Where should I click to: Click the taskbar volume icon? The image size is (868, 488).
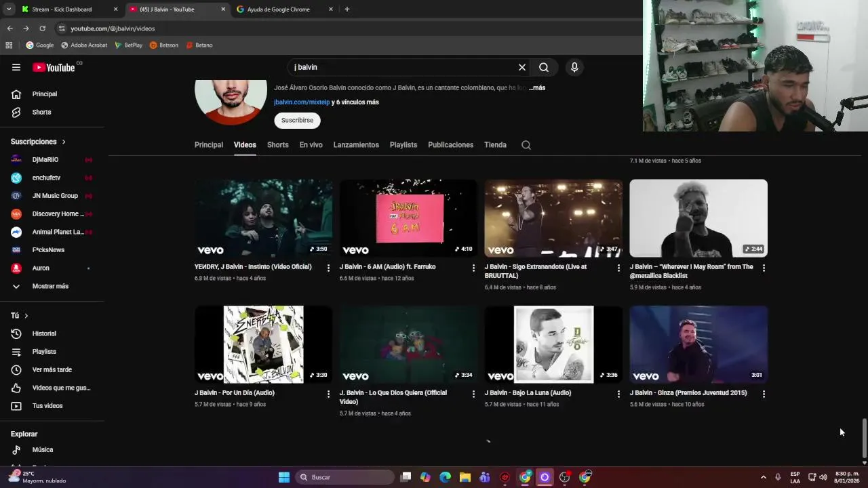pos(823,477)
